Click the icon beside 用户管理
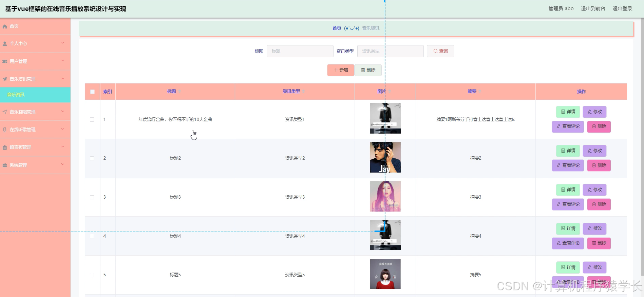 [x=5, y=61]
